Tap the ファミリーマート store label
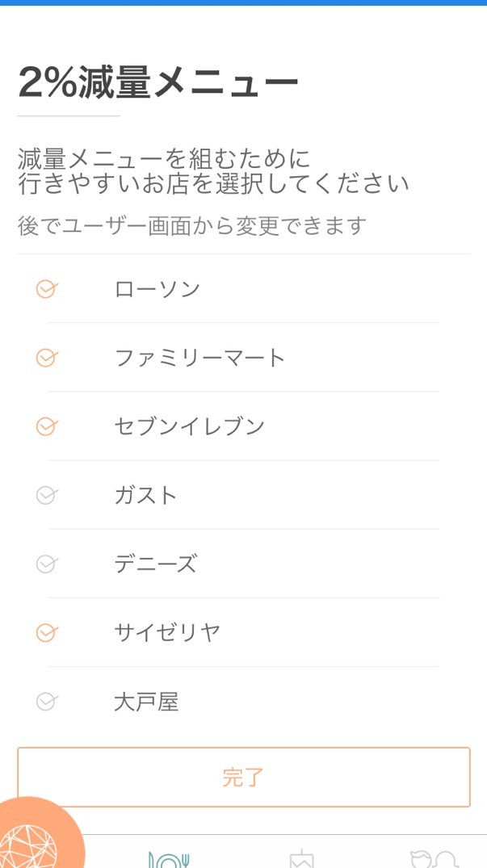 coord(200,358)
